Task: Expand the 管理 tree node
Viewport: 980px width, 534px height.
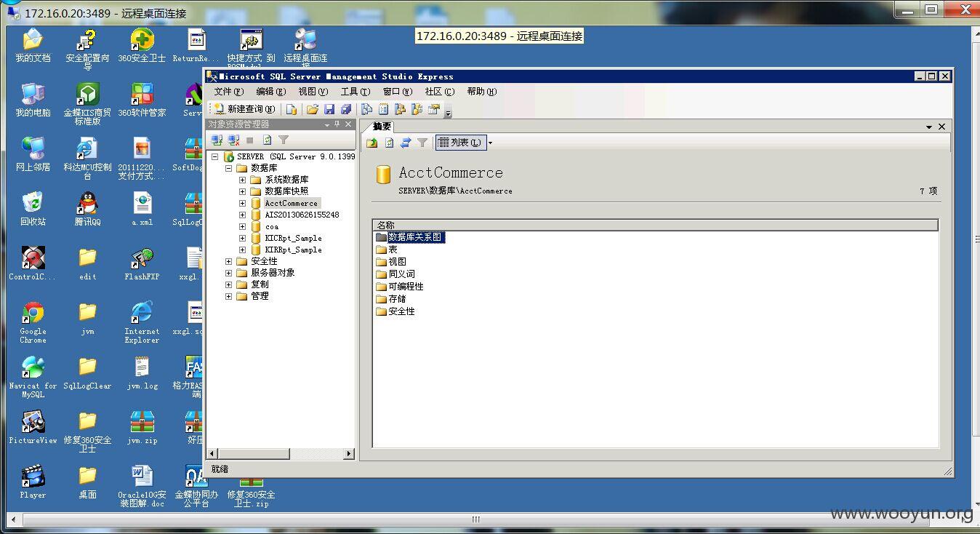Action: 228,296
